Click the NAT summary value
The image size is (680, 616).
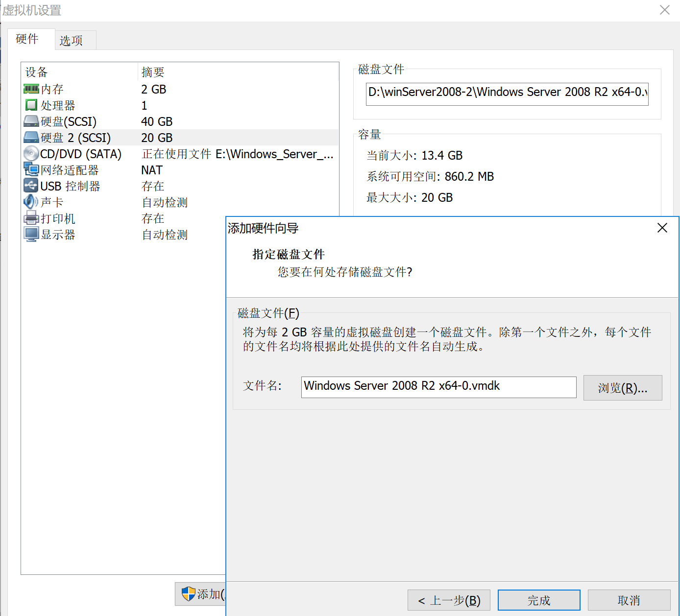152,170
